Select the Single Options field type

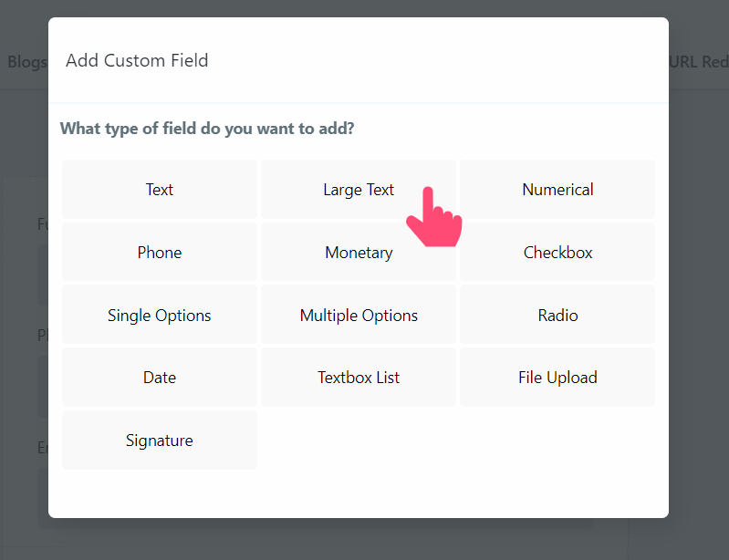tap(160, 315)
